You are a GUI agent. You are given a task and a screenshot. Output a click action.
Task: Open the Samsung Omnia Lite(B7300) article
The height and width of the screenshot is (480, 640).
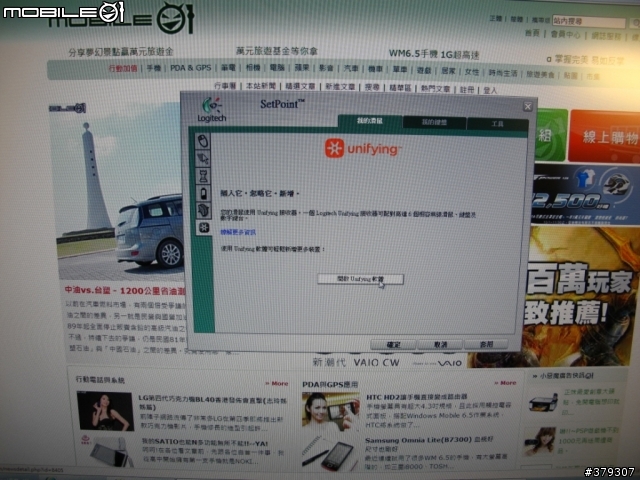tap(429, 440)
